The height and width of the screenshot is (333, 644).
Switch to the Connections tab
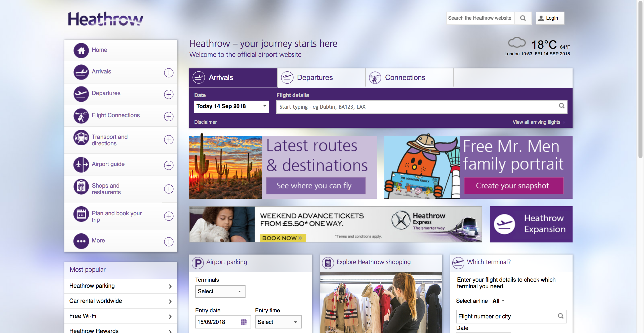pyautogui.click(x=409, y=78)
